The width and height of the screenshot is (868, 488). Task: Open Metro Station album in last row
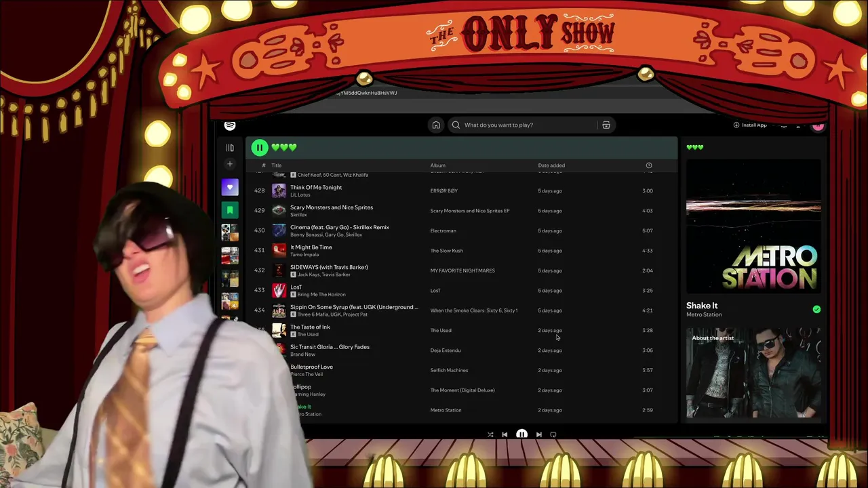point(446,410)
